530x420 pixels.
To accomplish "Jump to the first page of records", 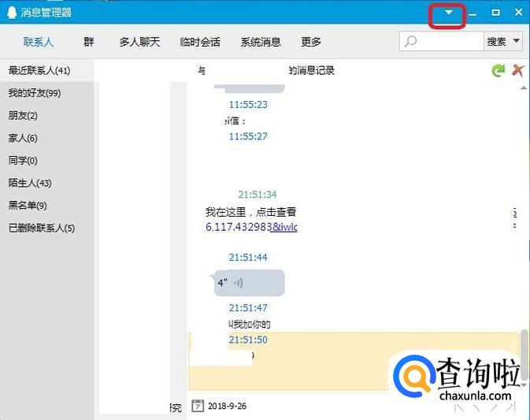I will [461, 407].
